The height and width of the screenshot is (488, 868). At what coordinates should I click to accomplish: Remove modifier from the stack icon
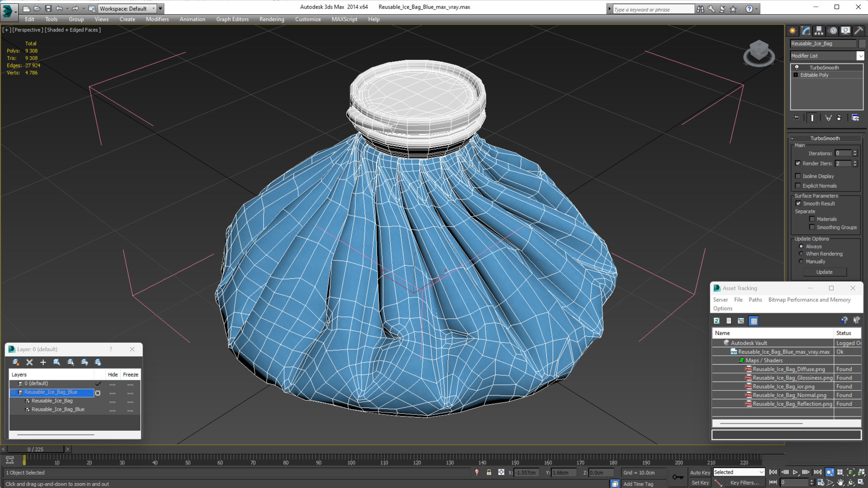coord(839,118)
